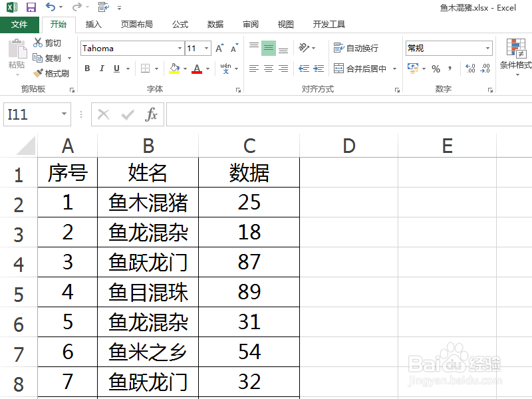Open the 常规 number format dropdown
This screenshot has width=532, height=399.
487,48
